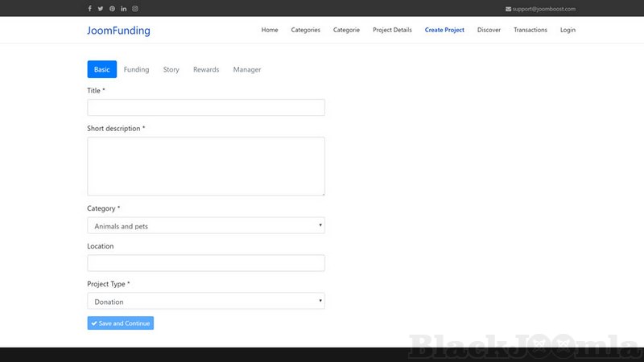Image resolution: width=644 pixels, height=362 pixels.
Task: Open the Pinterest social icon
Action: pyautogui.click(x=112, y=9)
